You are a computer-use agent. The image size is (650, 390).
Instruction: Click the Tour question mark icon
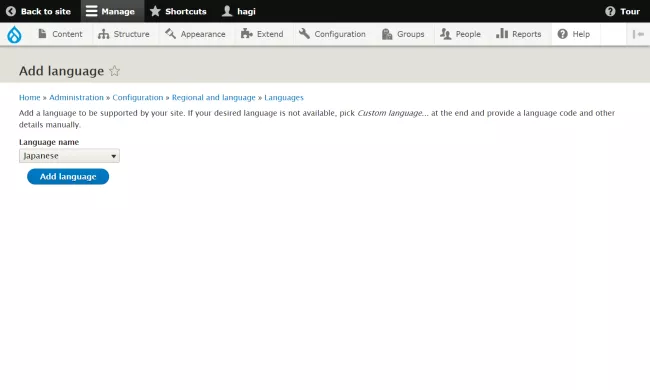(x=610, y=11)
